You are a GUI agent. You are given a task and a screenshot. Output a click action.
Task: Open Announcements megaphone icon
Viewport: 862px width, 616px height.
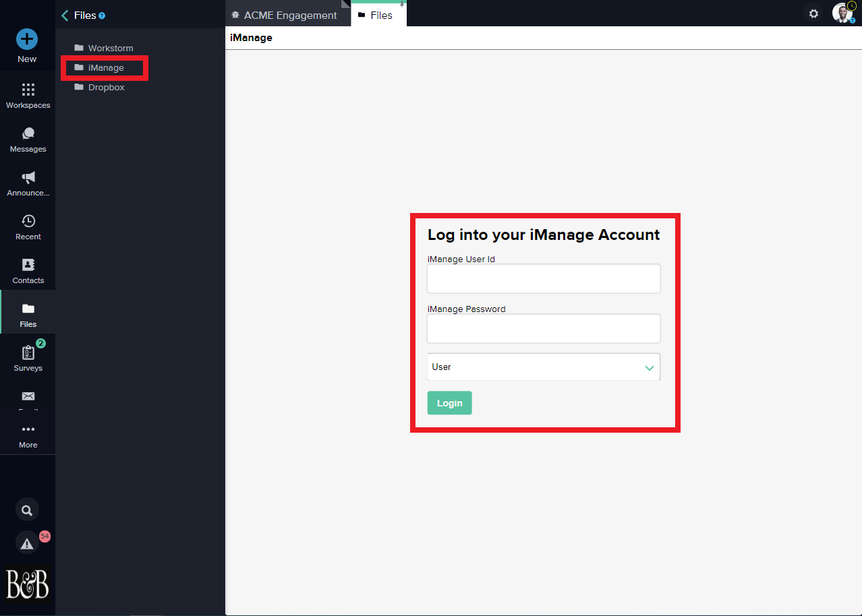[28, 177]
